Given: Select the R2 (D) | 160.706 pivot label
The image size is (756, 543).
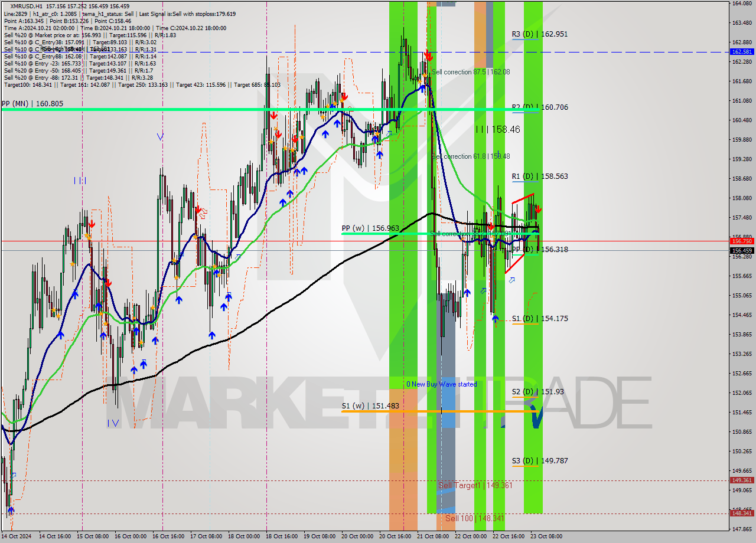Looking at the screenshot, I should click(x=539, y=107).
